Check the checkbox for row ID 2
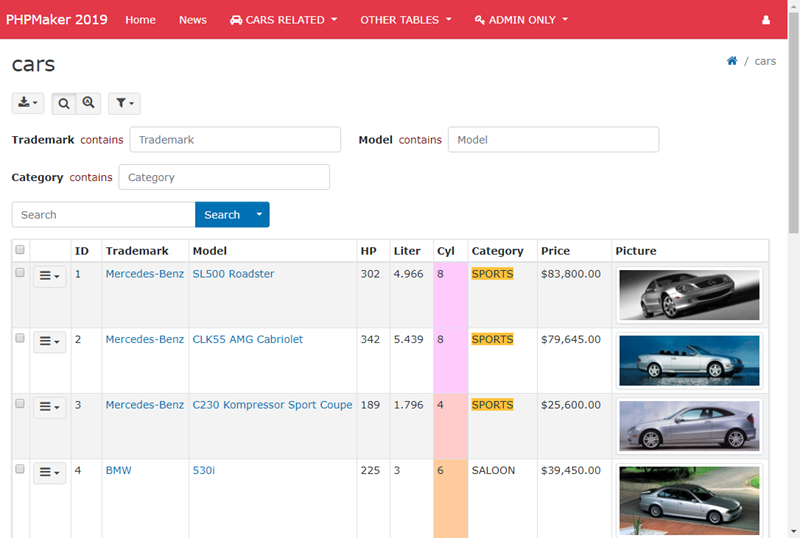 [20, 339]
